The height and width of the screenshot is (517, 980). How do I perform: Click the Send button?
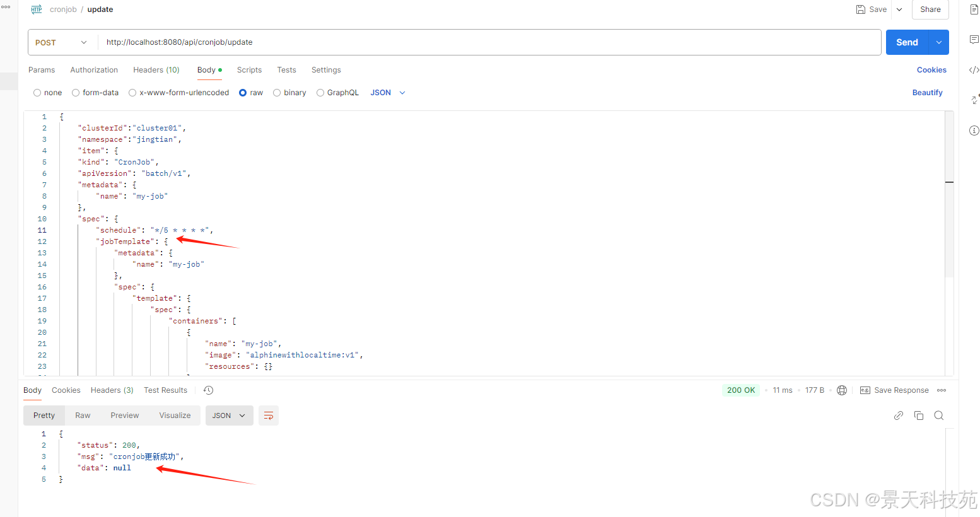[907, 42]
